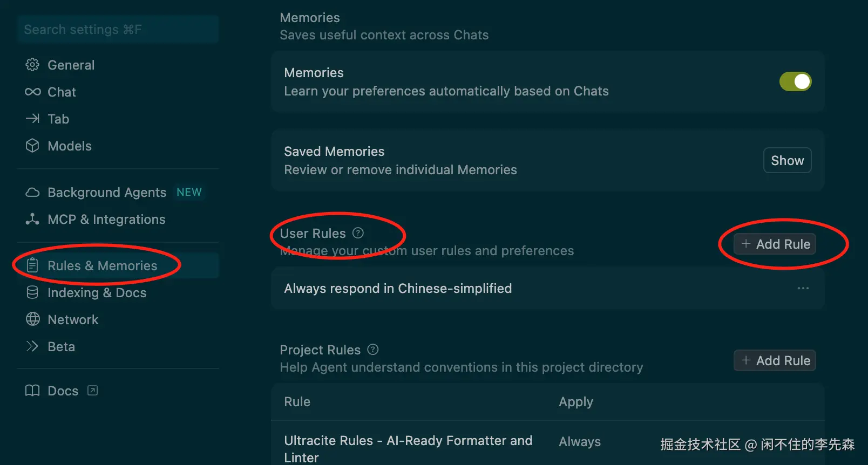Image resolution: width=868 pixels, height=465 pixels.
Task: Add a new User Rule
Action: coord(775,244)
